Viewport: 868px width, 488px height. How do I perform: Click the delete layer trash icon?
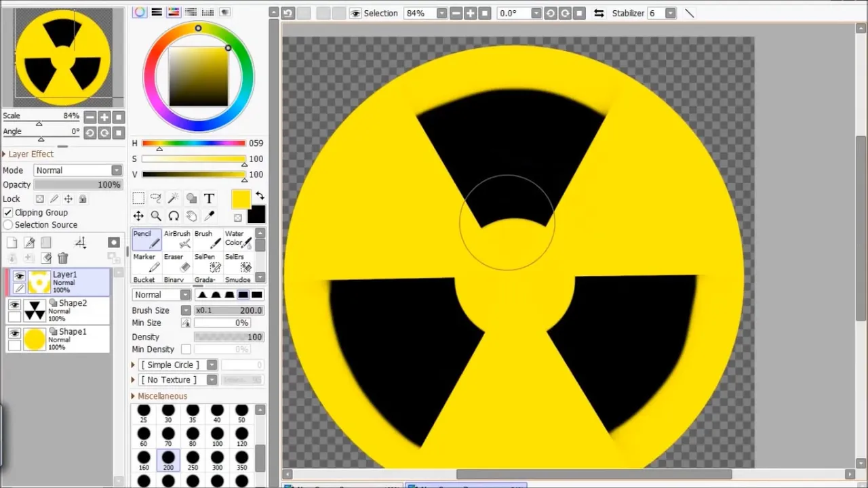(x=63, y=258)
